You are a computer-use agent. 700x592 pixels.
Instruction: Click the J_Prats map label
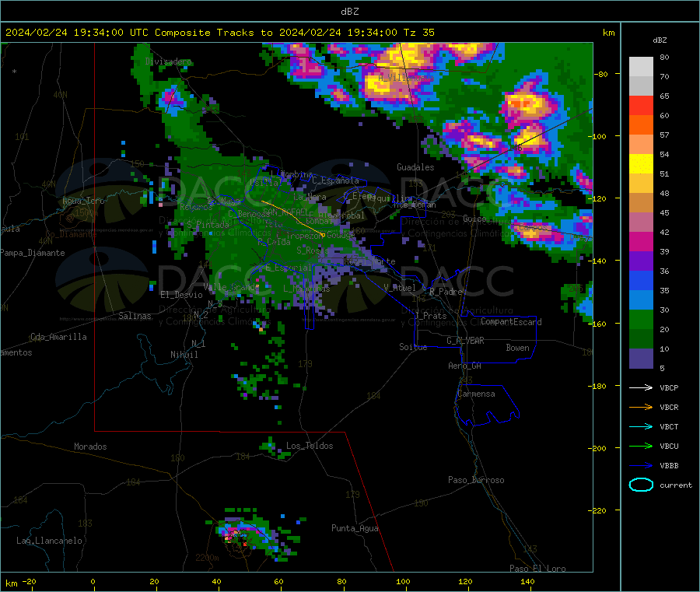pos(430,316)
